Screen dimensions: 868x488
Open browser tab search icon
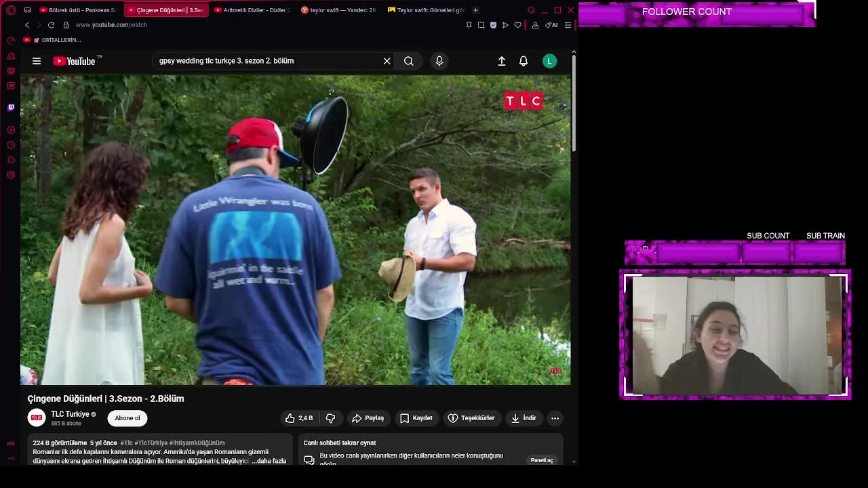point(531,10)
